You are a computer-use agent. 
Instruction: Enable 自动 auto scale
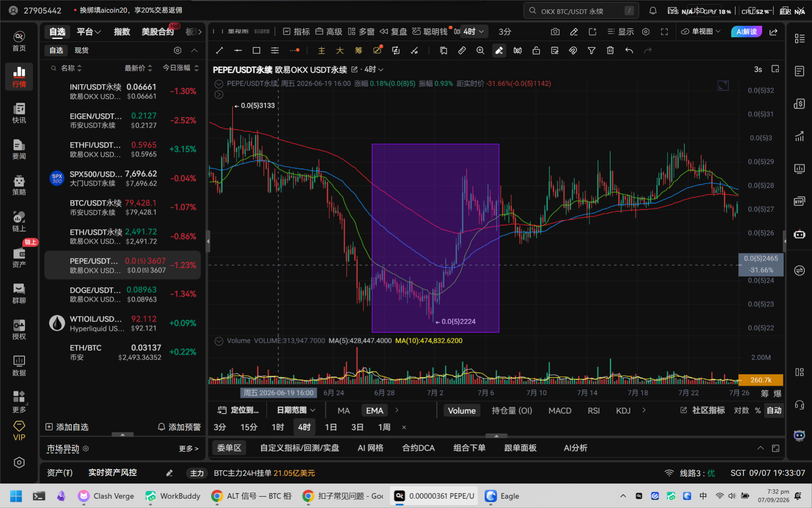click(x=774, y=410)
